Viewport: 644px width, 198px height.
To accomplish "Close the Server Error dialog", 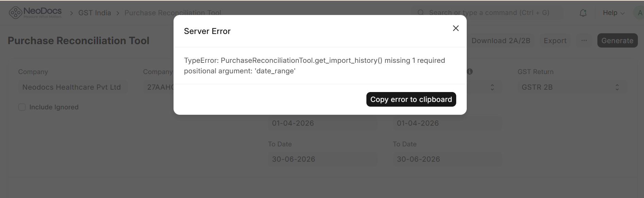I will coord(456,28).
